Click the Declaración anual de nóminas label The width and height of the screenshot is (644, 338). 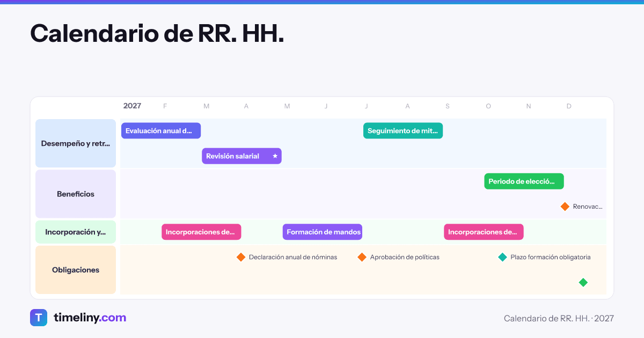click(293, 257)
